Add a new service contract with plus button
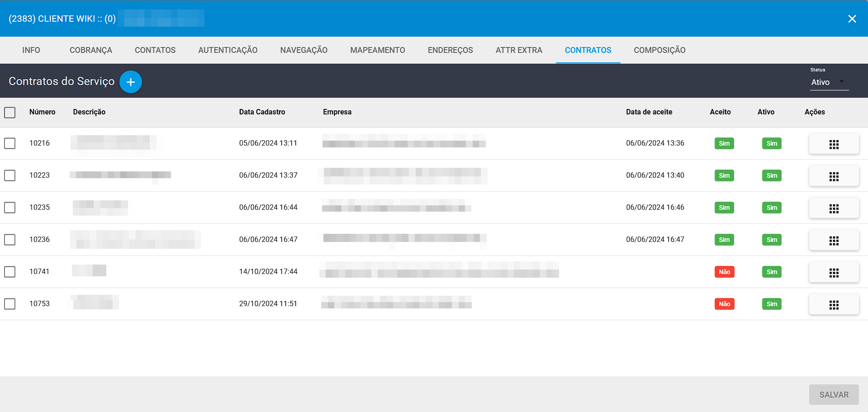Screen dimensions: 868x412 pos(131,82)
